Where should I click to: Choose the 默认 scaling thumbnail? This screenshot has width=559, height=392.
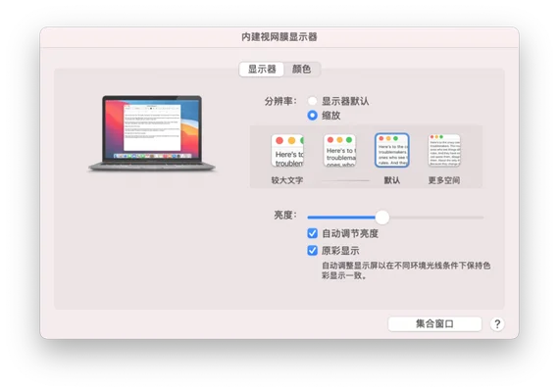392,150
